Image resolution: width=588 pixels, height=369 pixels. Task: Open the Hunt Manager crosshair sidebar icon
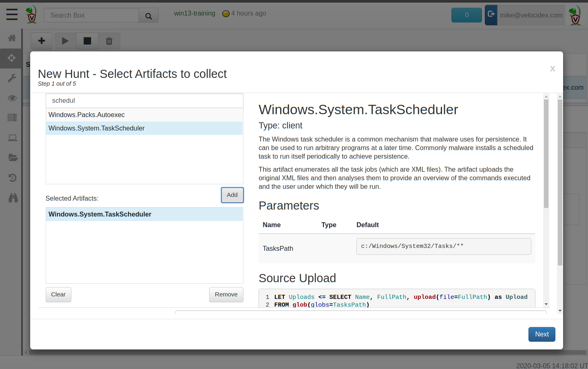pyautogui.click(x=11, y=58)
